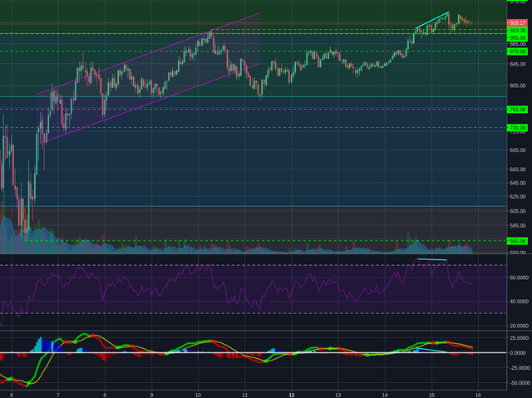Click the 695.00 price axis value
The image size is (532, 398).
517,150
